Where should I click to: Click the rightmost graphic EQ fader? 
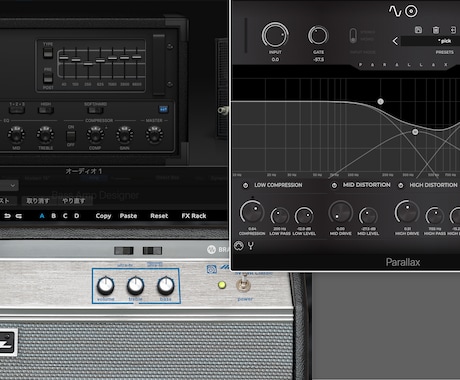click(137, 57)
